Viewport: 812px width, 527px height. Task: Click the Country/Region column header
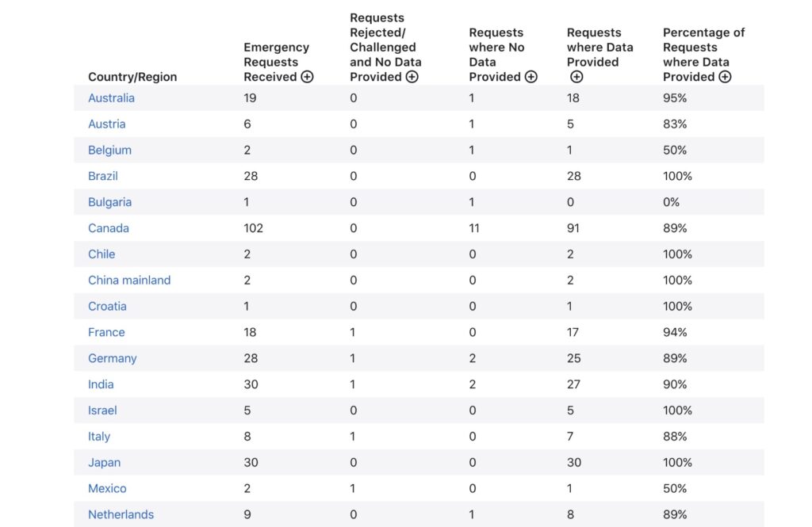132,77
